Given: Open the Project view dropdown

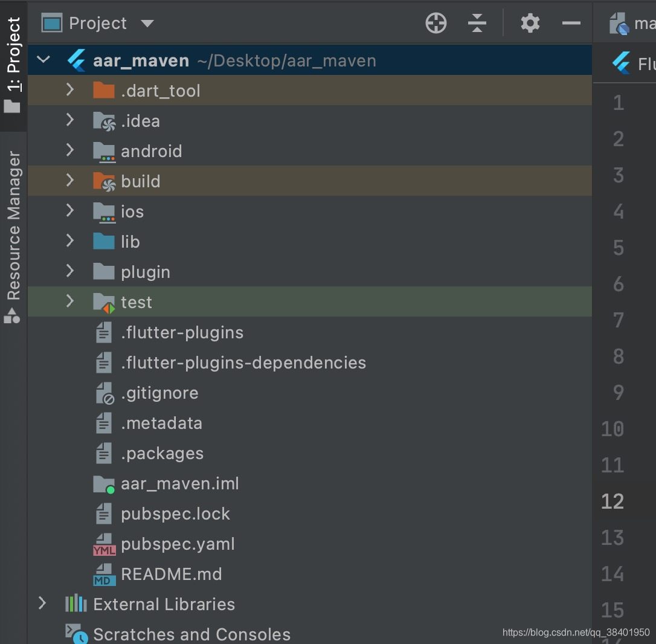Looking at the screenshot, I should [147, 24].
